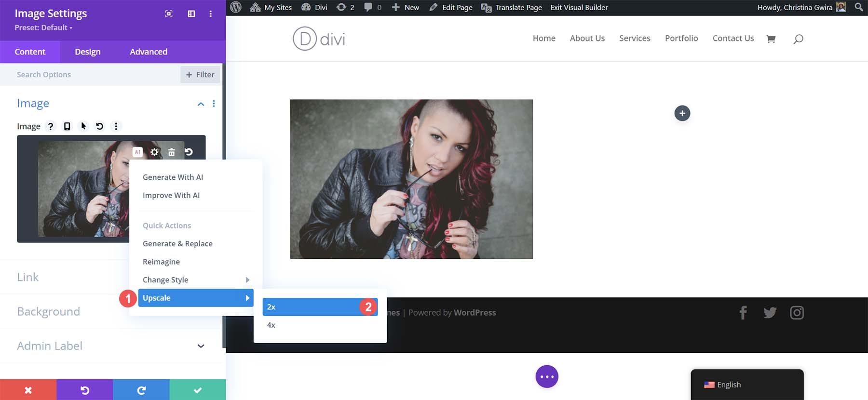Open Image Settings three-dot menu
The width and height of the screenshot is (868, 400).
coord(211,14)
